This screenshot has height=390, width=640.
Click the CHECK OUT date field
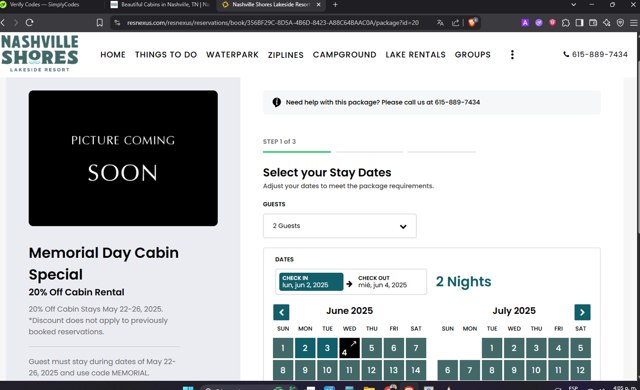tap(382, 281)
